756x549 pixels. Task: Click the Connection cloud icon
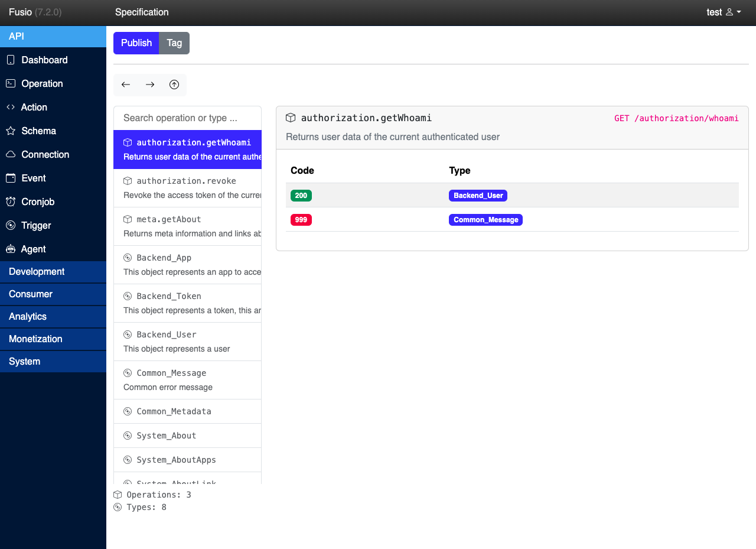(x=11, y=154)
